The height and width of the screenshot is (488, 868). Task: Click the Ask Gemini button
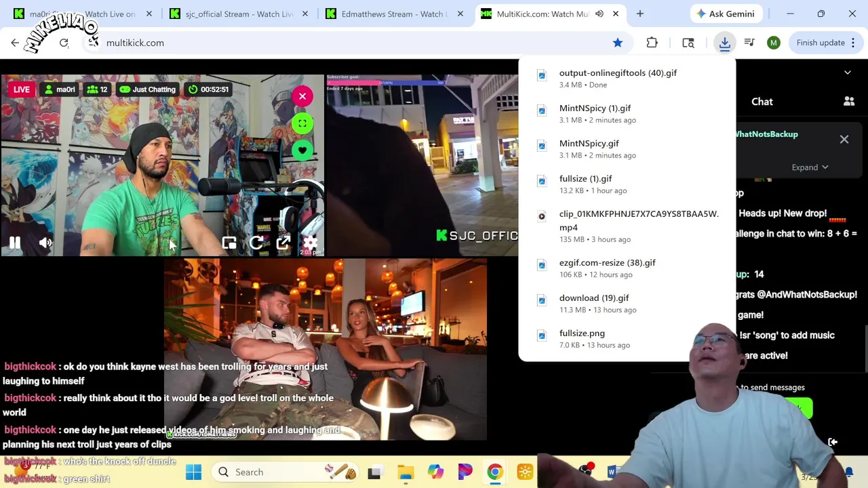coord(725,14)
